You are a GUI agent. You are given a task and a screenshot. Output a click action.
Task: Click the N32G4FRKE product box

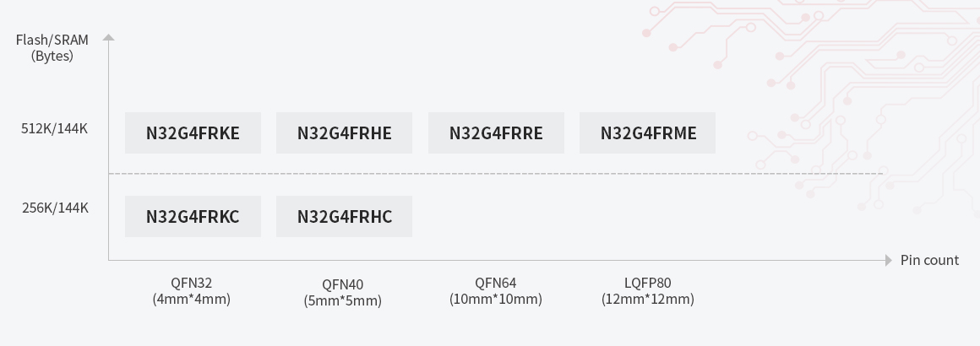(193, 133)
